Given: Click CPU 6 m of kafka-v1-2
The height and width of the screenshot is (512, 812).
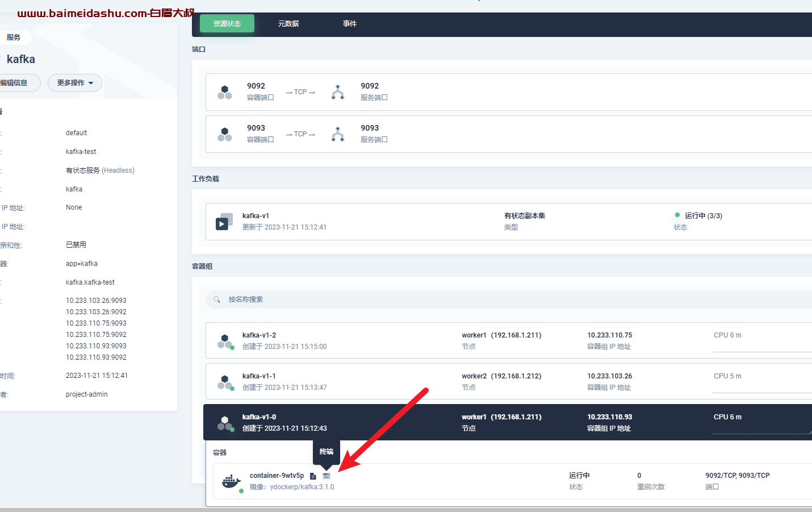Looking at the screenshot, I should [x=727, y=335].
